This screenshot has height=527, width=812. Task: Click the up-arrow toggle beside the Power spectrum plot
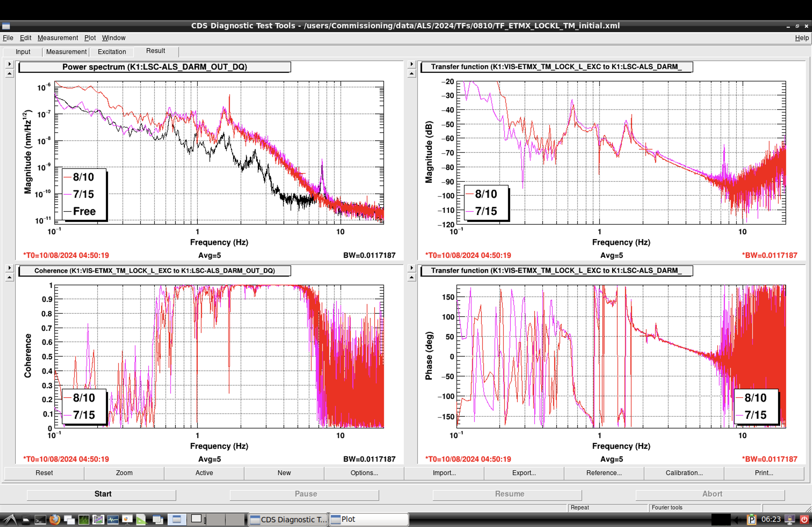10,74
